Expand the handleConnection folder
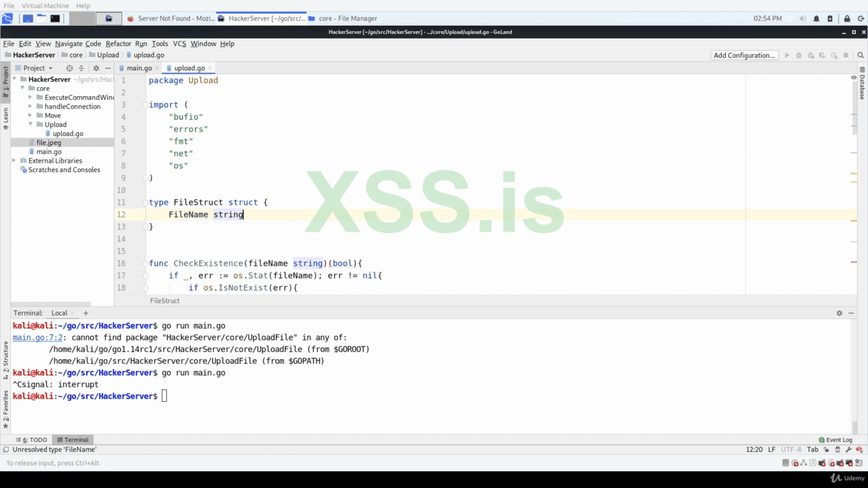Image resolution: width=868 pixels, height=488 pixels. point(31,106)
